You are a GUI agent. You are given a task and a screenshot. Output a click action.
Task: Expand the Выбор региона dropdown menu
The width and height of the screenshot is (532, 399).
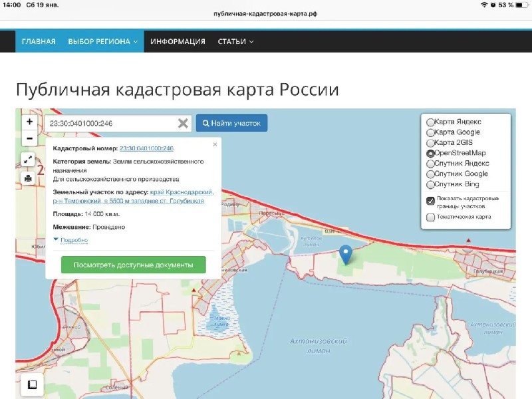(102, 41)
